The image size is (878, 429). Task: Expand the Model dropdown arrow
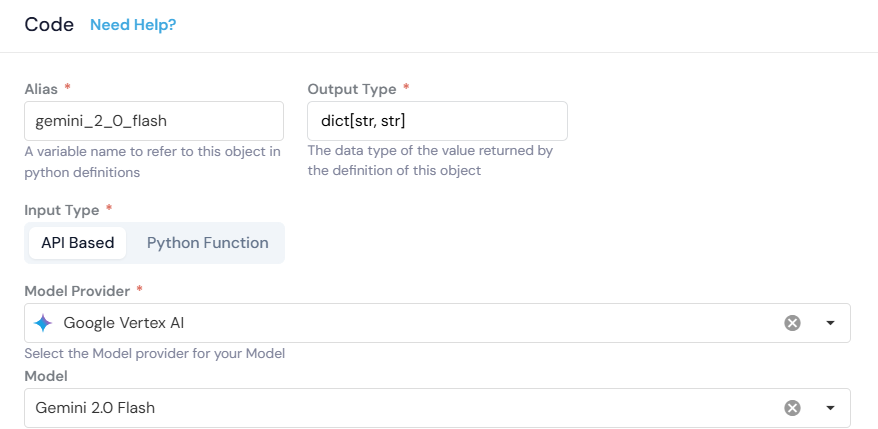click(830, 408)
